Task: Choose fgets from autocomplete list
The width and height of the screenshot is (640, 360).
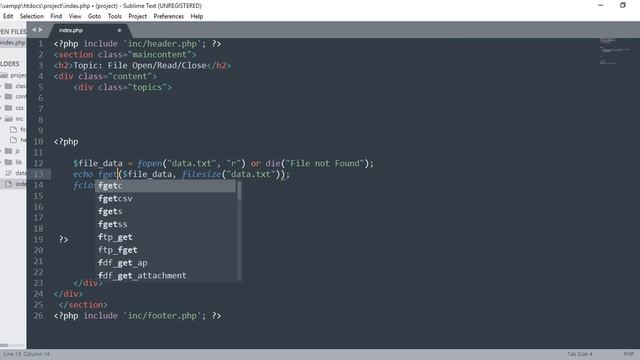Action: point(165,211)
